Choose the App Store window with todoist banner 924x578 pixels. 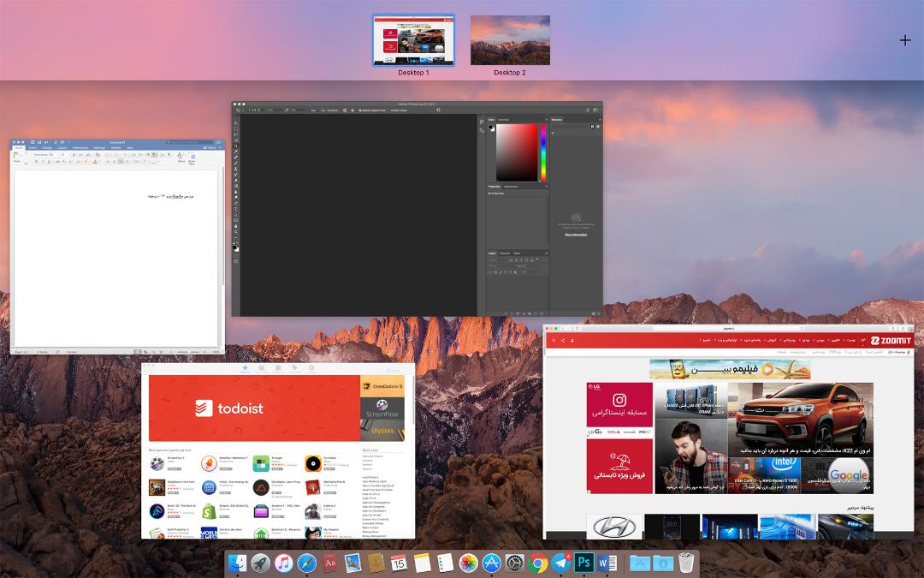click(278, 450)
